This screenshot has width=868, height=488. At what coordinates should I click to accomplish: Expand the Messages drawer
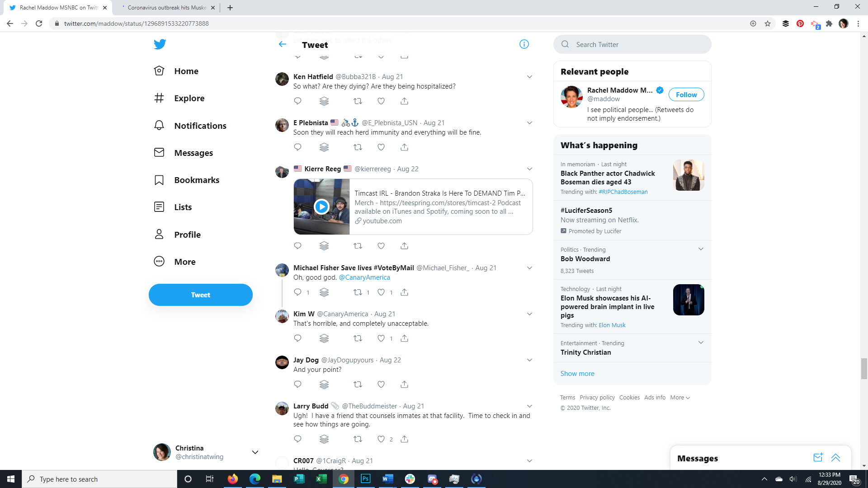pyautogui.click(x=835, y=458)
